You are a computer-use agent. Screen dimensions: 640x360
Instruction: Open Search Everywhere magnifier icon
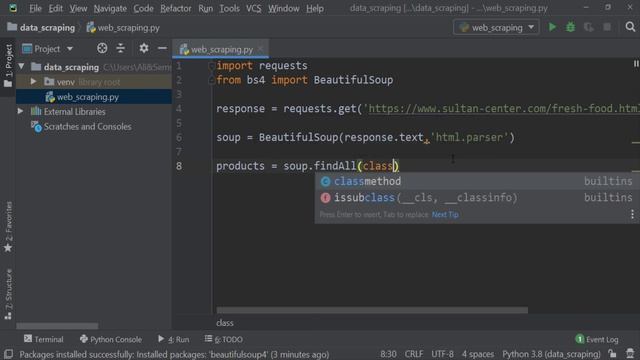(630, 27)
